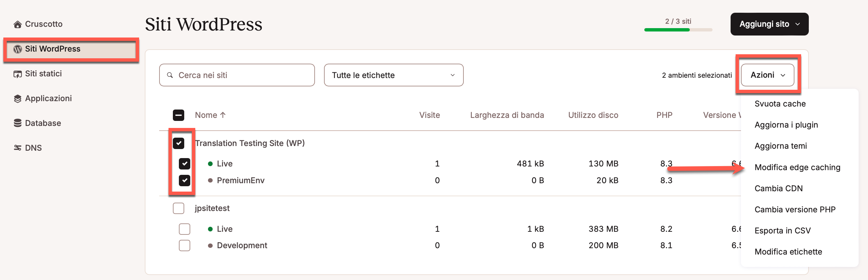Choose Modifica edge caching from the menu
The width and height of the screenshot is (868, 280).
click(x=797, y=167)
